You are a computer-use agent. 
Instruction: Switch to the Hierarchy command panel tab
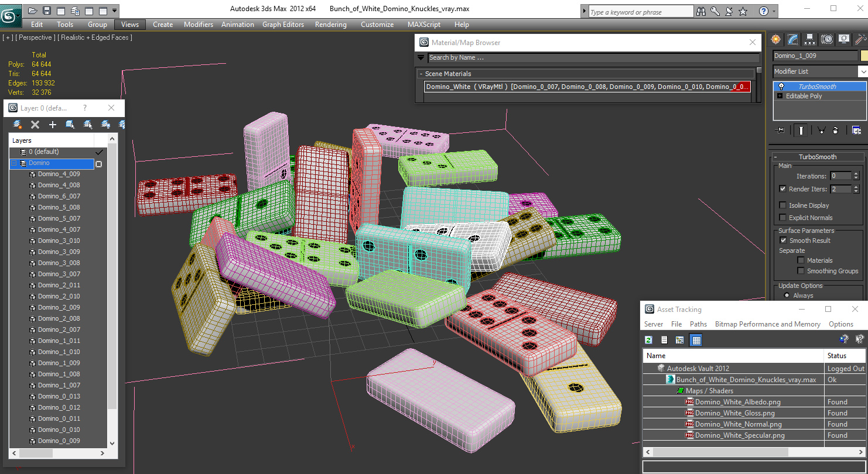click(x=810, y=39)
